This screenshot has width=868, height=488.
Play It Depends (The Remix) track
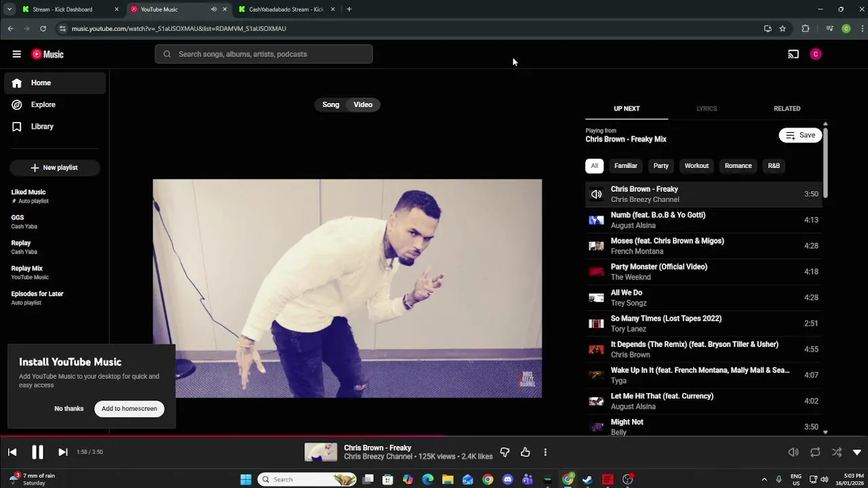click(704, 349)
